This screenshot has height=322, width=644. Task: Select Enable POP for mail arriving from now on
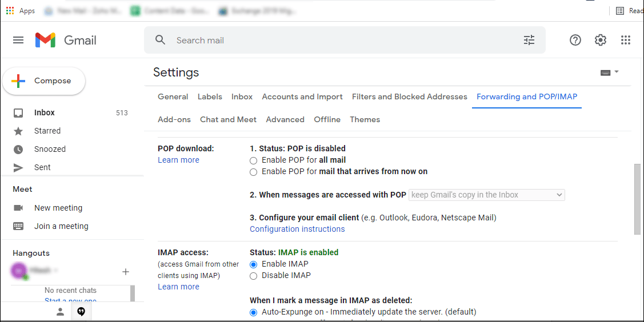(253, 172)
